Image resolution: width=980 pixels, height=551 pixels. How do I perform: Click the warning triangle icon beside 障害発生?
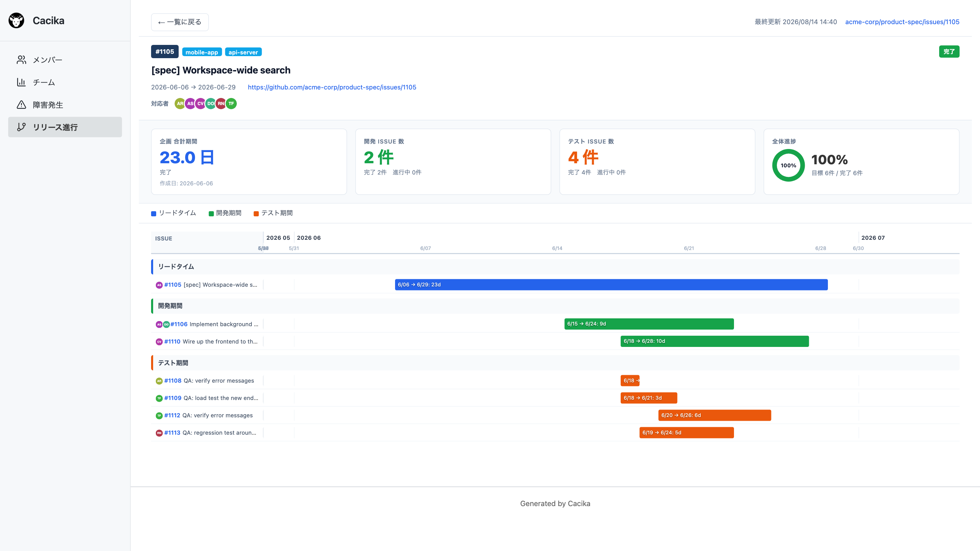(x=21, y=104)
